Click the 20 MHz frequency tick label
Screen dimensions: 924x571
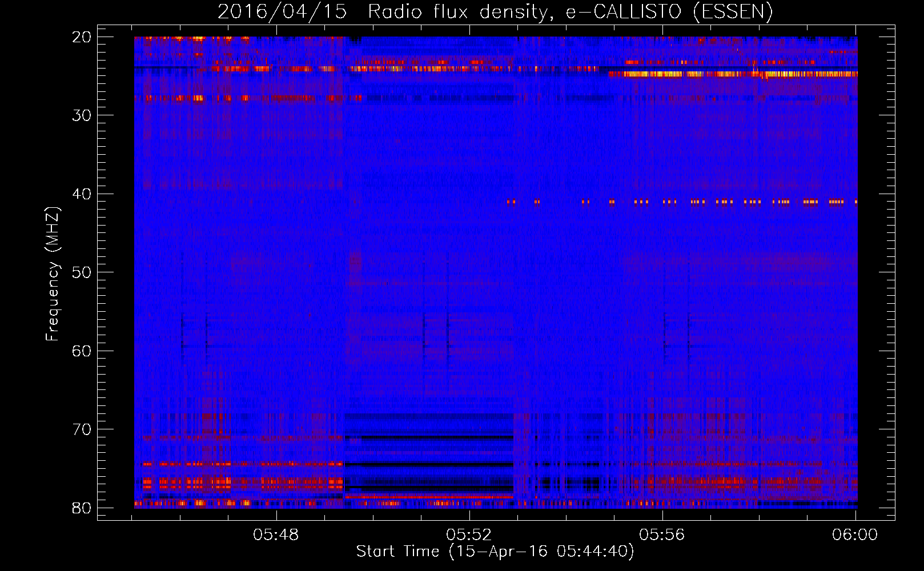point(82,37)
